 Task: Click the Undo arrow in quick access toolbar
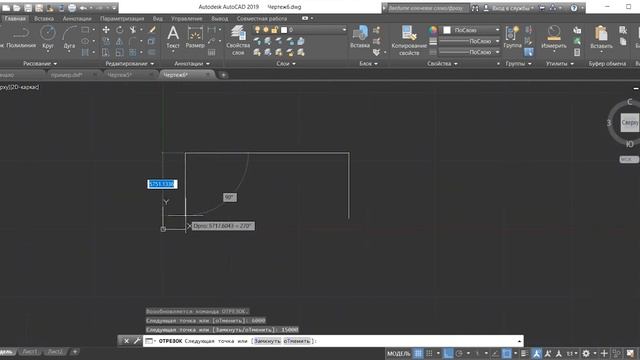point(83,8)
